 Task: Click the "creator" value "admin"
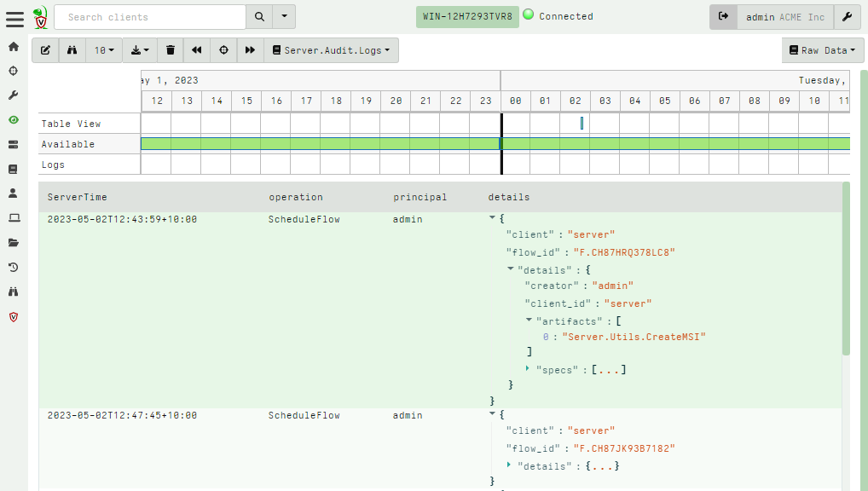613,286
